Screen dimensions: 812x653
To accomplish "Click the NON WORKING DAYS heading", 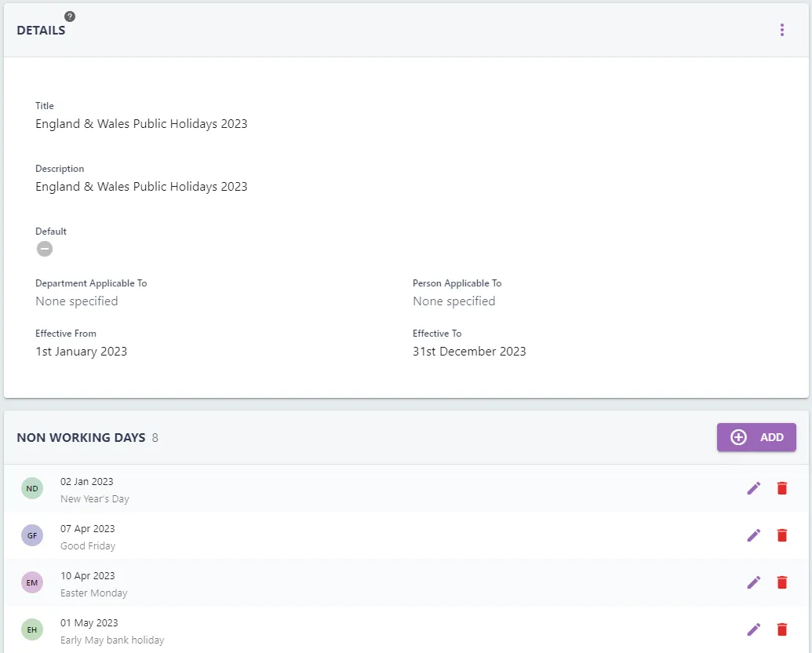I will (81, 437).
